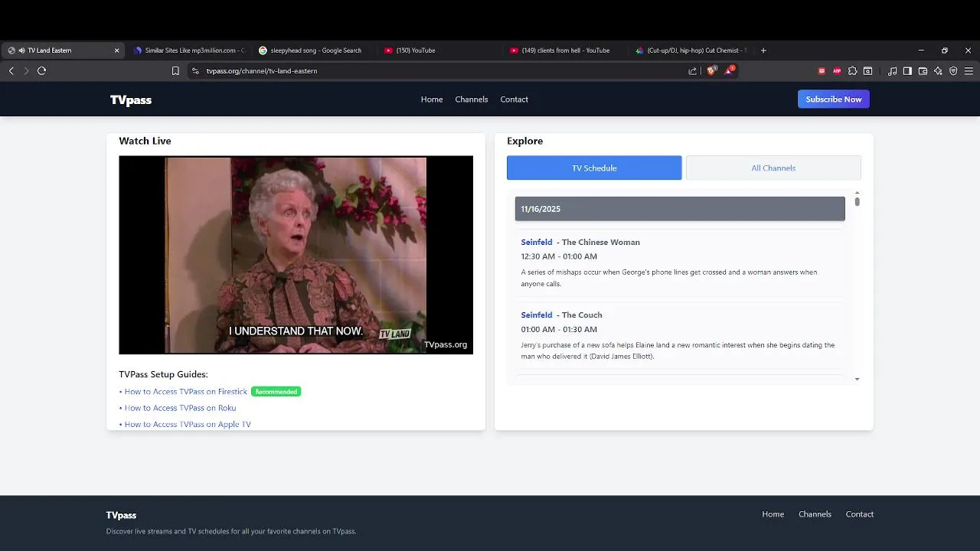Viewport: 980px width, 551px height.
Task: Bookmark this page using the bookmark icon
Action: 175,70
